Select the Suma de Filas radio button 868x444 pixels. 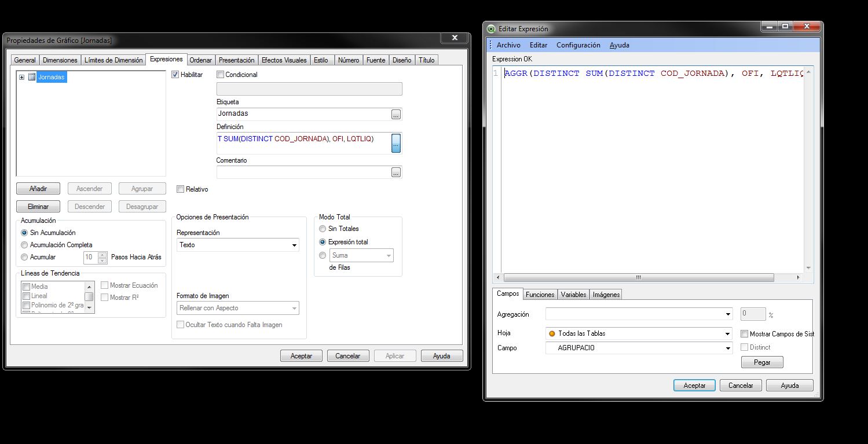tap(323, 255)
